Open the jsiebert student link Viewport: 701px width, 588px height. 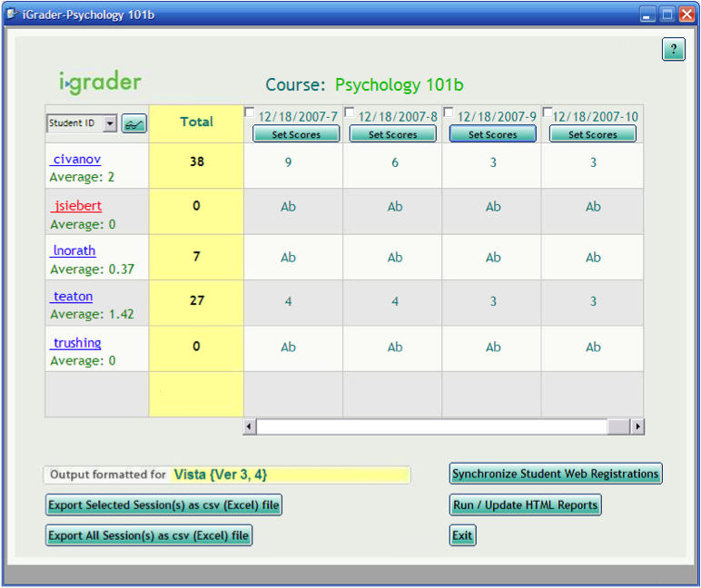pos(76,206)
